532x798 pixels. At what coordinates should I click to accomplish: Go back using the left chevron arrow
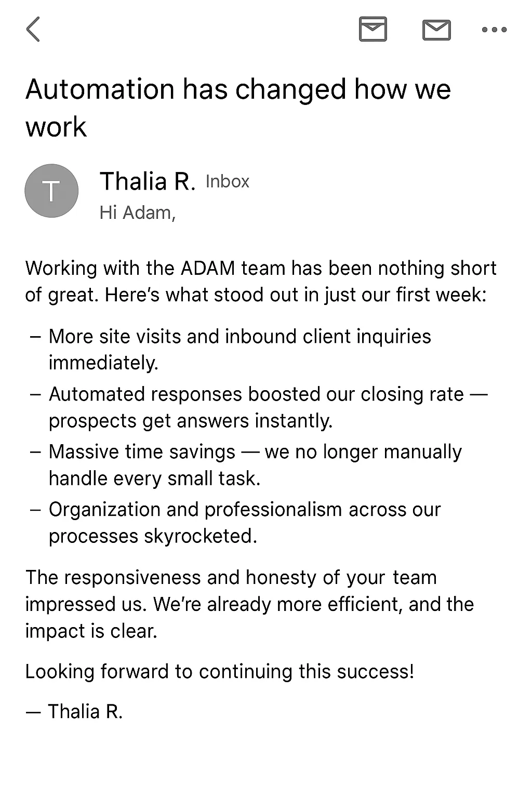tap(33, 29)
